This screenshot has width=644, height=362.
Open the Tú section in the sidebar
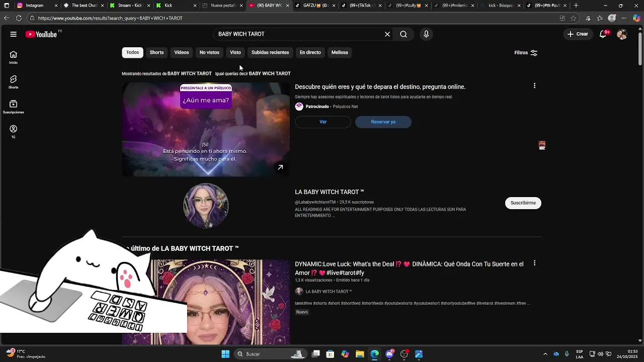point(14,132)
